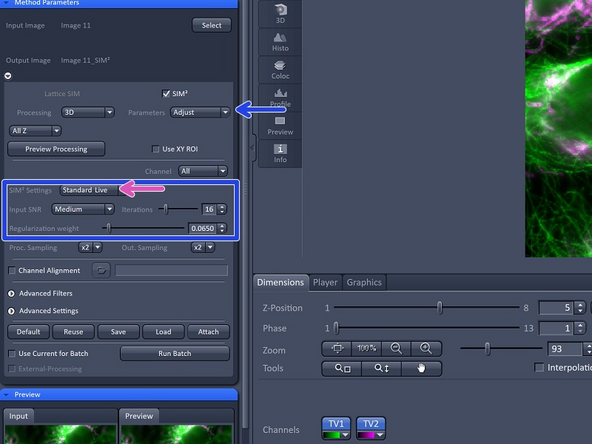Toggle the TV1 channel button
The height and width of the screenshot is (444, 592).
point(336,424)
